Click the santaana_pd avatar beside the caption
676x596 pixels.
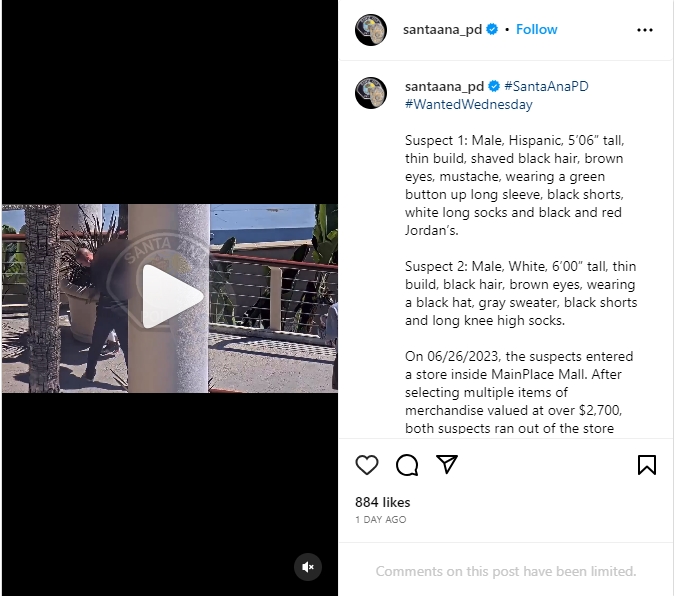pyautogui.click(x=371, y=93)
